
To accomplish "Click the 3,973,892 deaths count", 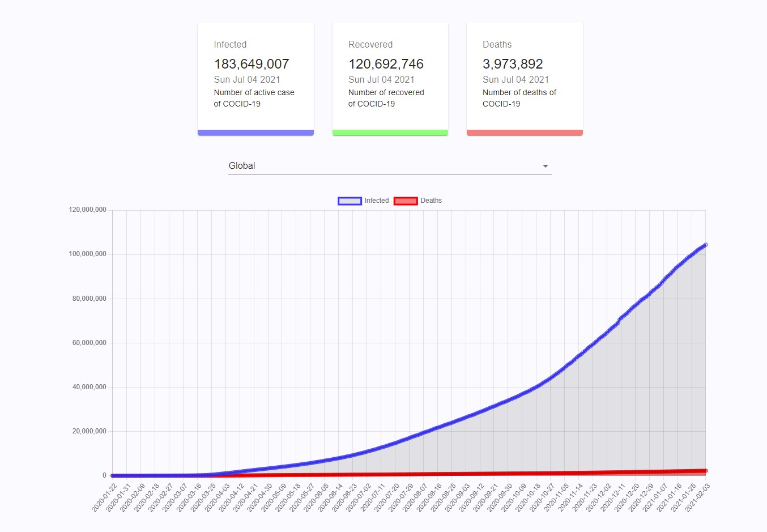I will click(513, 64).
